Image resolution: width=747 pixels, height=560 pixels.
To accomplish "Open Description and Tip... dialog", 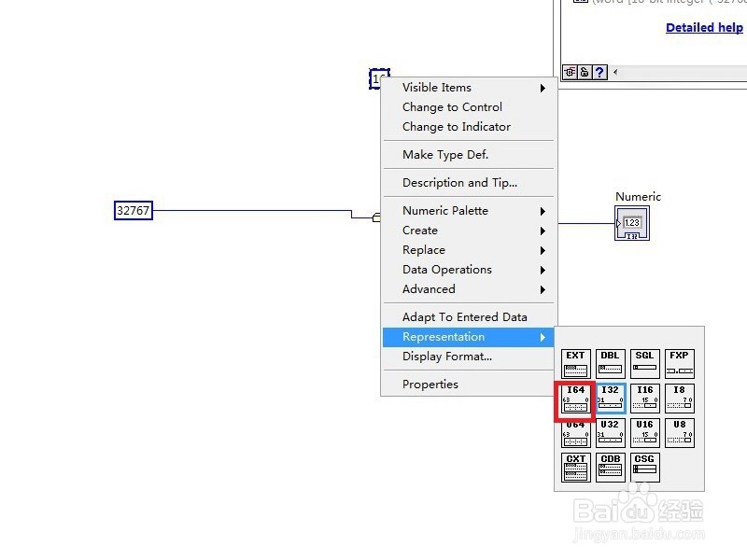I will click(469, 183).
